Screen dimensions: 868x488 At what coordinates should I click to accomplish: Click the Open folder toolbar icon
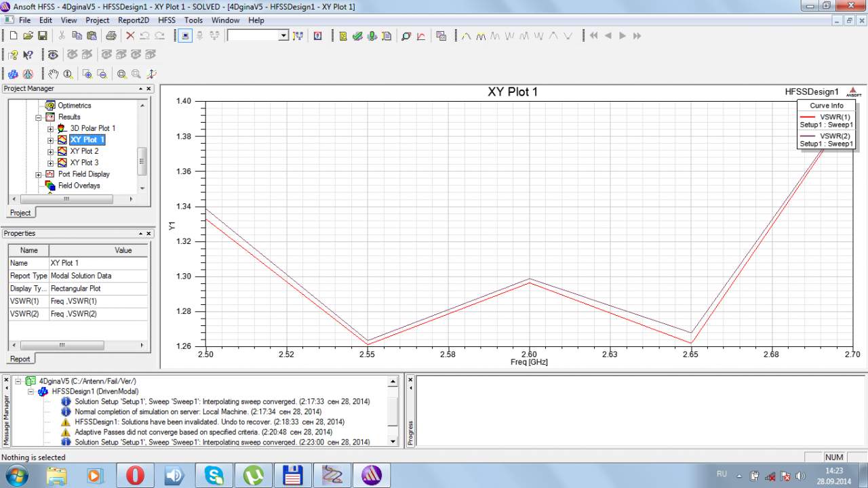click(28, 36)
